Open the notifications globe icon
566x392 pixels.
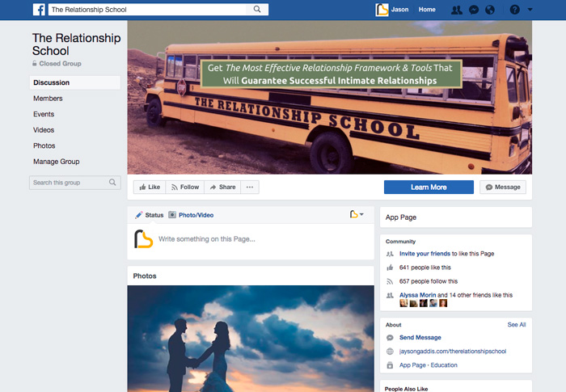490,10
